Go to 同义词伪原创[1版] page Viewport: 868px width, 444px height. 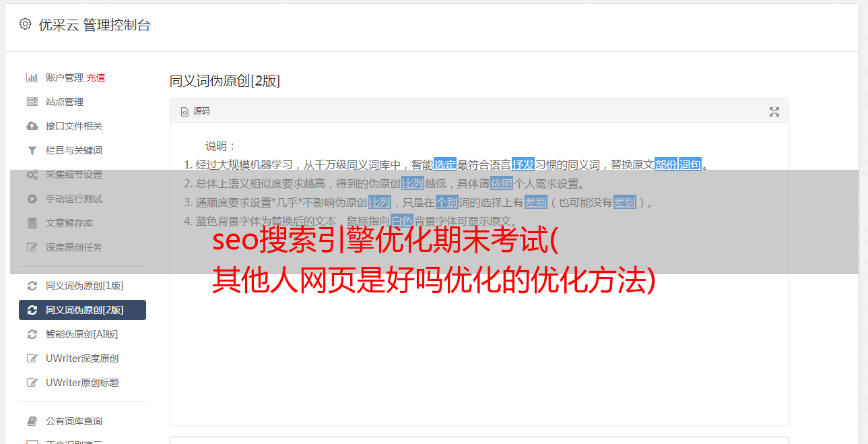click(x=82, y=286)
